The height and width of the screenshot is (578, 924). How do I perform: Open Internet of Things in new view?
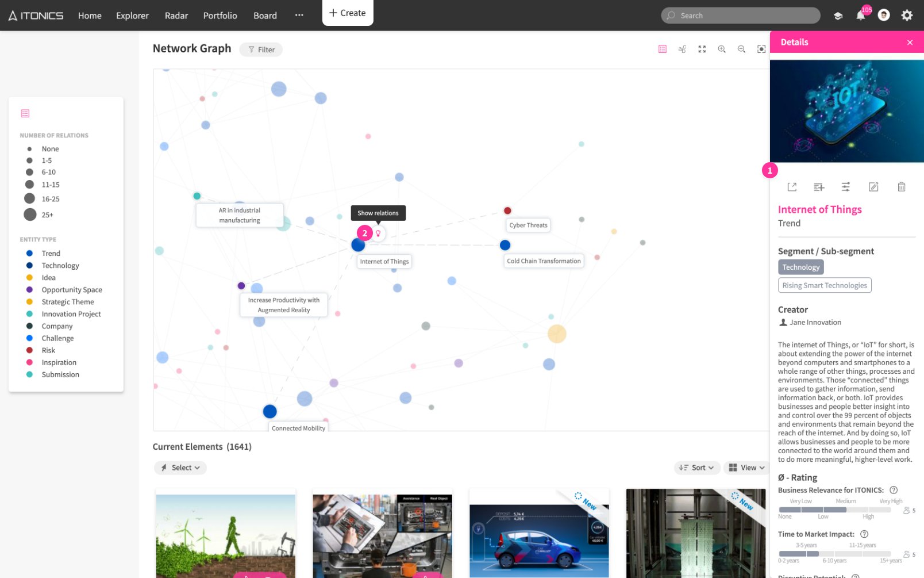point(792,187)
